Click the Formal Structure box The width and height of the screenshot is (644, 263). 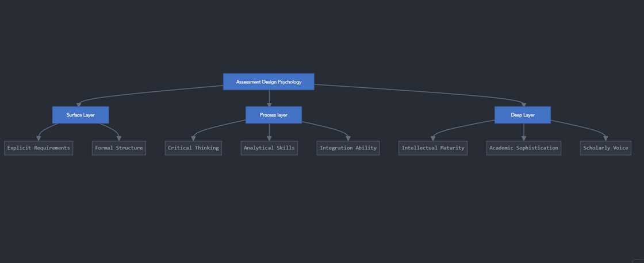tap(119, 148)
